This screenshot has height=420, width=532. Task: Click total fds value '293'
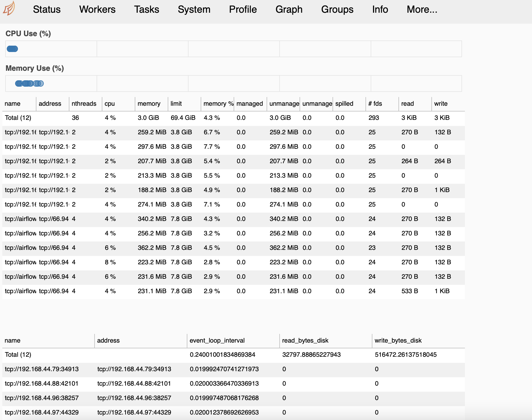374,118
